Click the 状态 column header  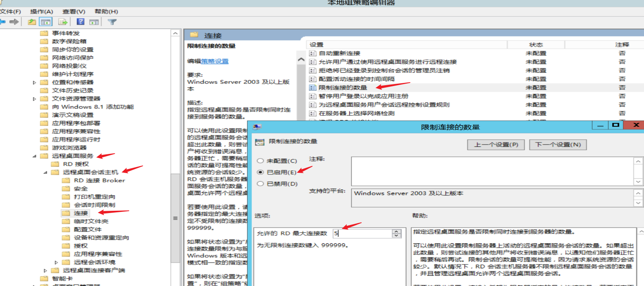536,45
